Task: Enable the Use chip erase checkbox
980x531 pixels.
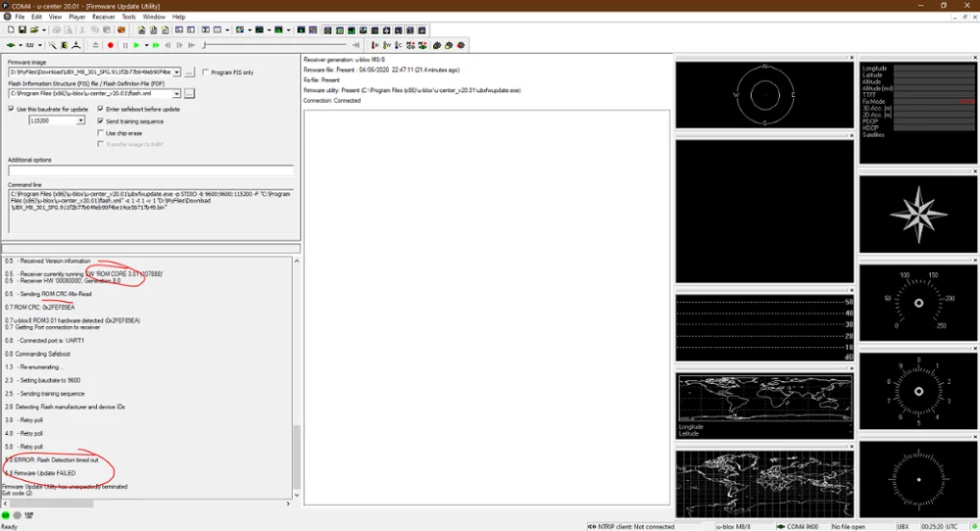Action: pos(101,133)
